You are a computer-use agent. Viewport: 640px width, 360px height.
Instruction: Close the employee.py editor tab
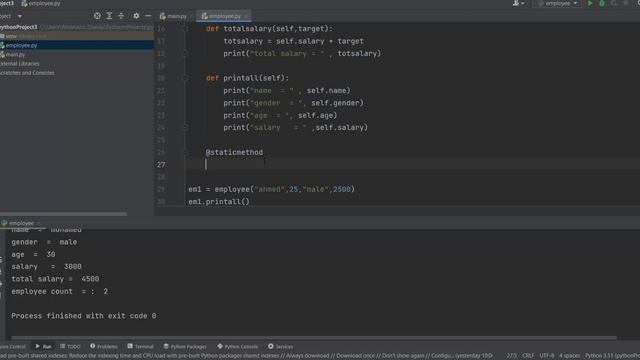coord(246,16)
